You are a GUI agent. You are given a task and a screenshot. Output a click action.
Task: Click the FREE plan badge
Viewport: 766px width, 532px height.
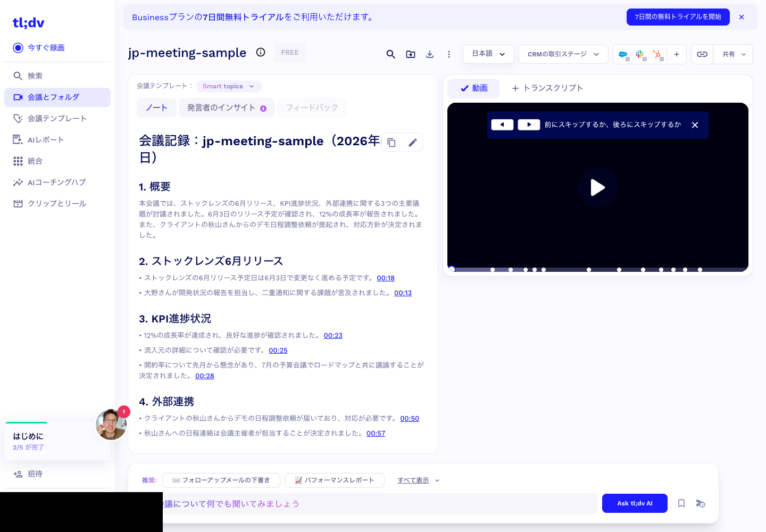click(290, 53)
